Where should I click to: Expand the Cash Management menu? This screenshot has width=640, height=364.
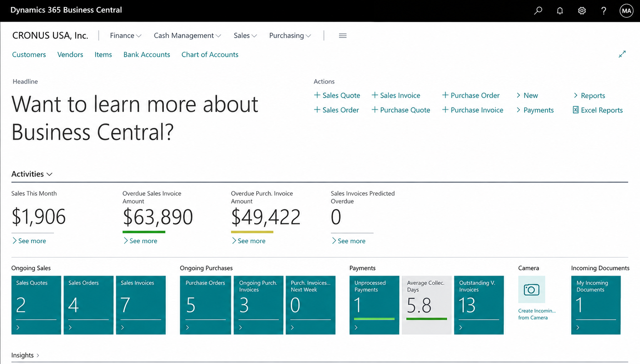(x=187, y=35)
